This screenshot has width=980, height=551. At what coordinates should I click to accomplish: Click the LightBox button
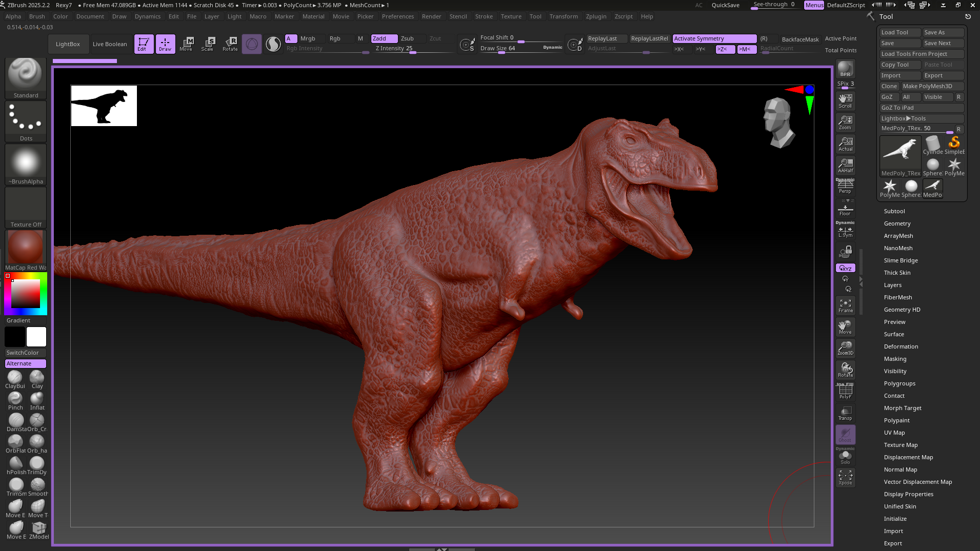68,44
